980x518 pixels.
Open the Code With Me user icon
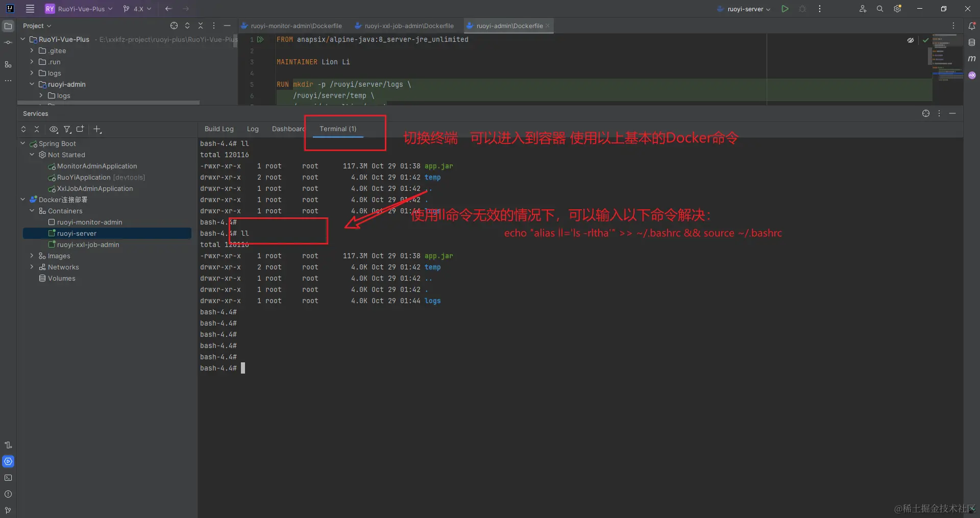click(x=863, y=9)
